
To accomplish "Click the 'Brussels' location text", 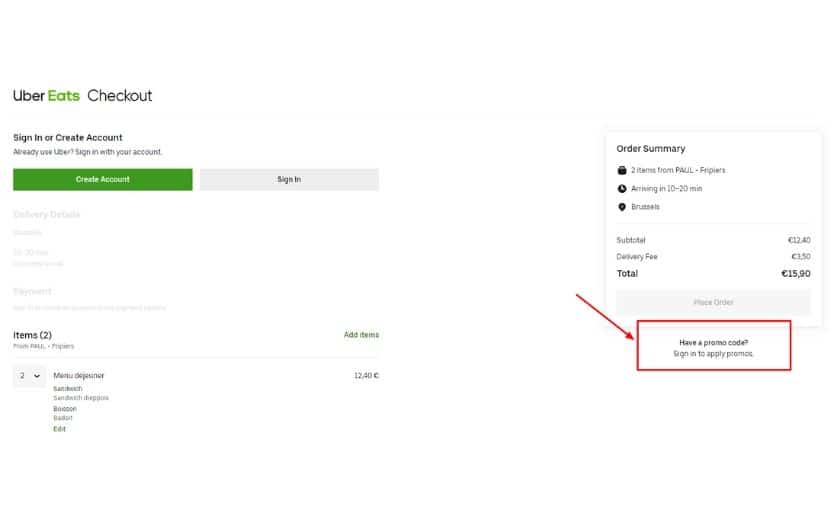I will (x=645, y=207).
